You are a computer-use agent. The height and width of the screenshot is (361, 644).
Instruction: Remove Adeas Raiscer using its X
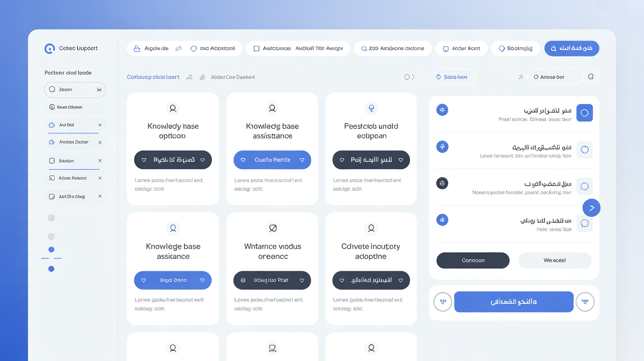coord(100,178)
